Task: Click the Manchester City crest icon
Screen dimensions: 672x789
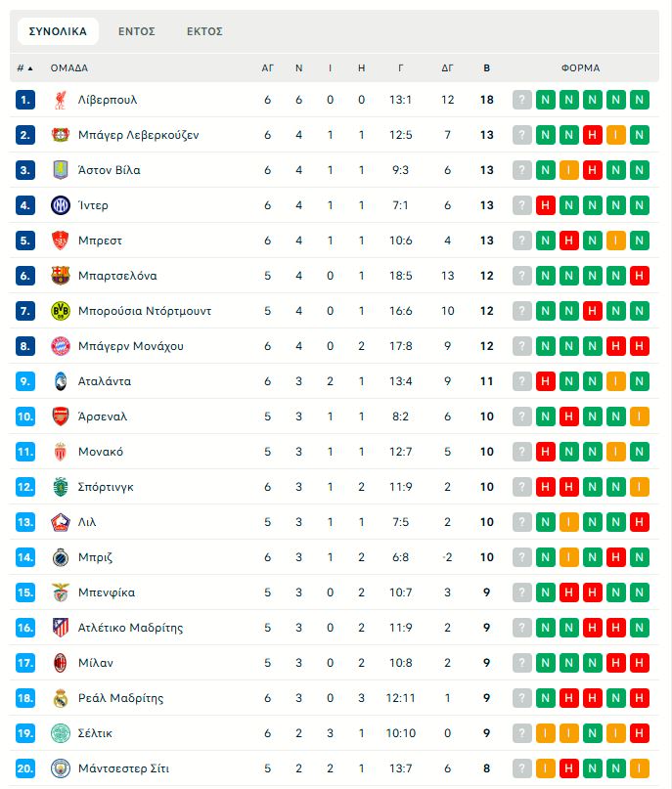Action: coord(60,768)
